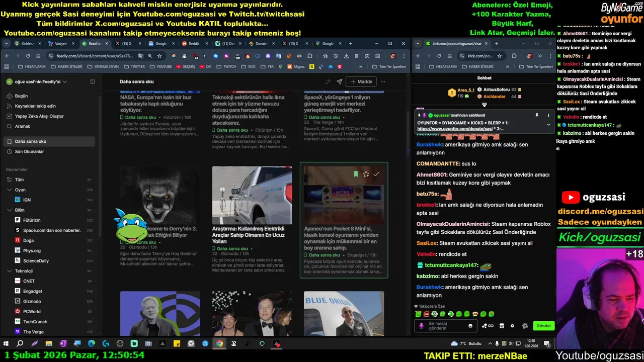The width and height of the screenshot is (644, 362).
Task: Open Kick chat settings gear icon
Action: coord(512,326)
